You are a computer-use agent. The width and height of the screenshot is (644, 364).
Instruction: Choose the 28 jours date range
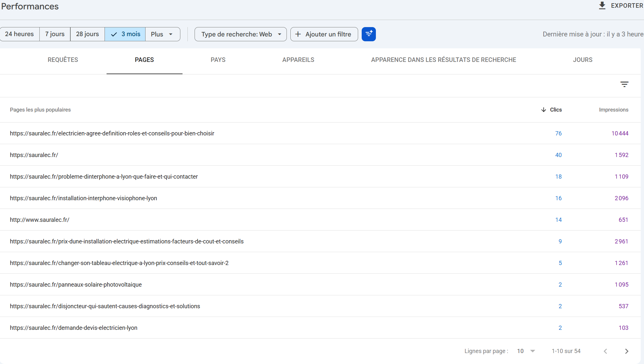(x=87, y=34)
